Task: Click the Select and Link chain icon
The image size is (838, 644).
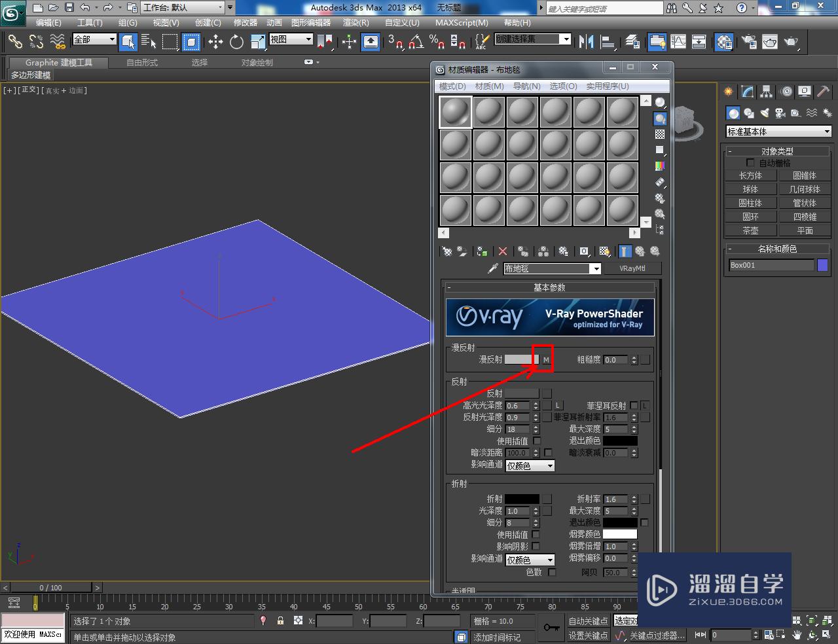Action: pos(15,42)
